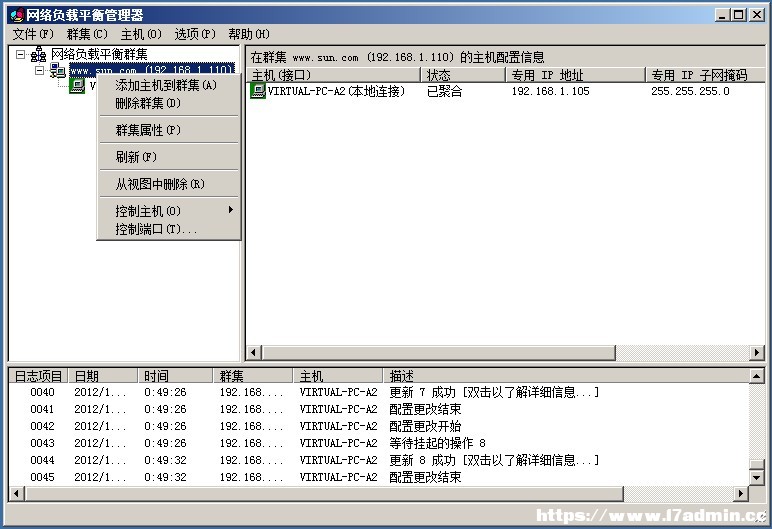This screenshot has height=529, width=772.
Task: Click 更新 8 成功 log description
Action: pos(494,460)
